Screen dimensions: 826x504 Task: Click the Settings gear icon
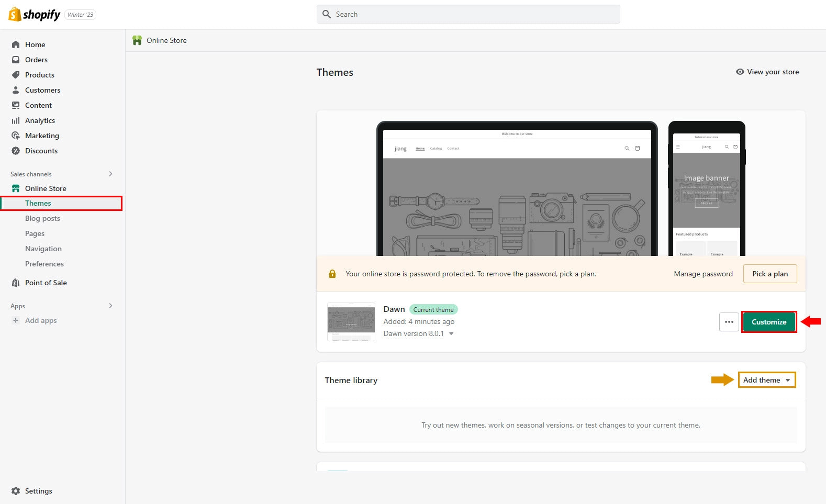16,491
